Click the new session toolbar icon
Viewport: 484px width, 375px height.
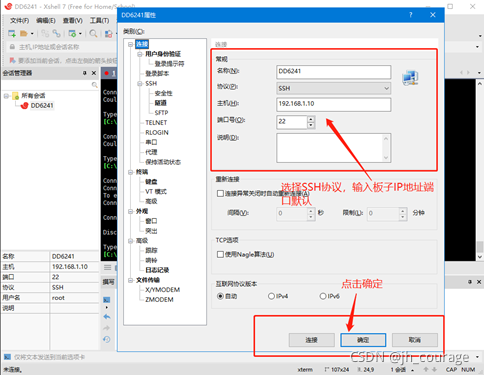click(12, 33)
